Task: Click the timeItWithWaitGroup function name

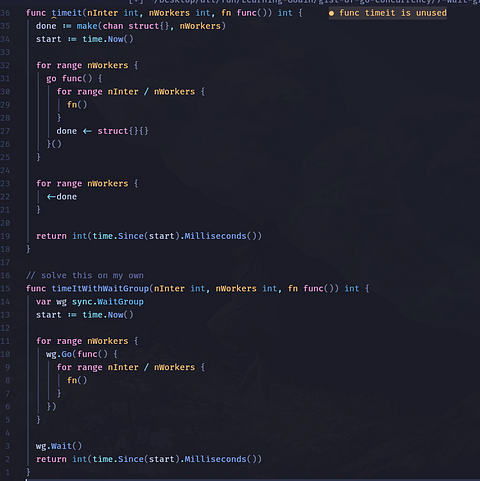Action: coord(100,288)
